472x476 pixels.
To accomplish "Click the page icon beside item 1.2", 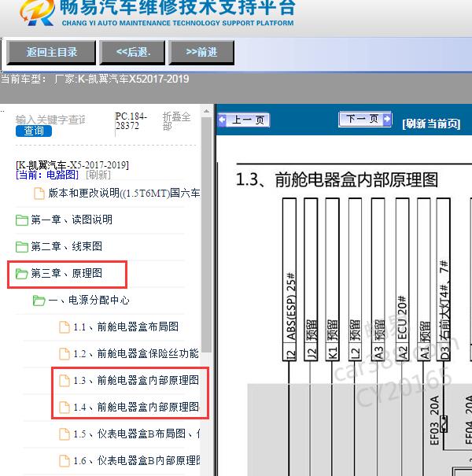I will pyautogui.click(x=64, y=354).
